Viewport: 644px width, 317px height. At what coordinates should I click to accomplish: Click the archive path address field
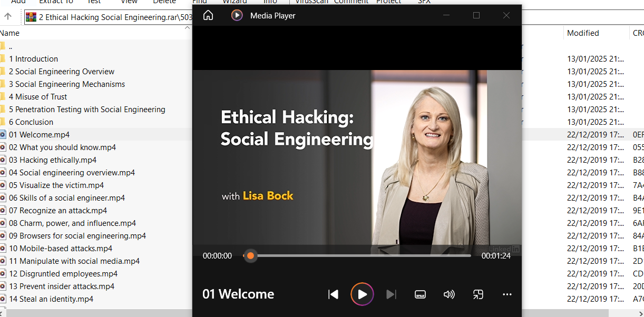[108, 17]
